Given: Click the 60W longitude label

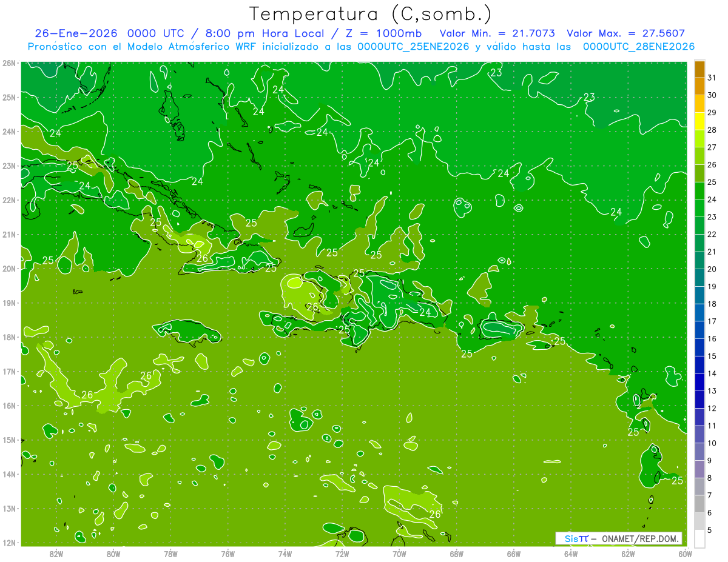Looking at the screenshot, I should point(685,554).
